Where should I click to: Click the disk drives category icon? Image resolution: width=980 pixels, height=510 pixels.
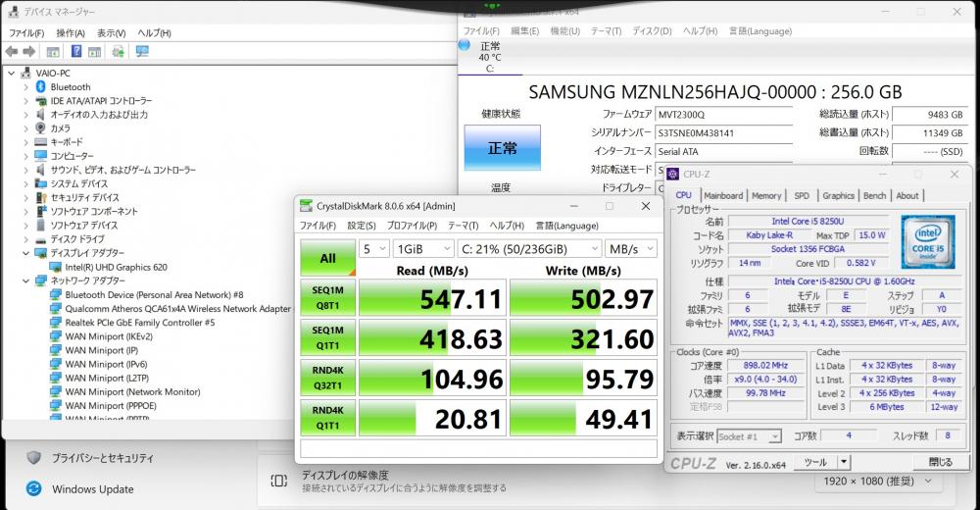(40, 239)
